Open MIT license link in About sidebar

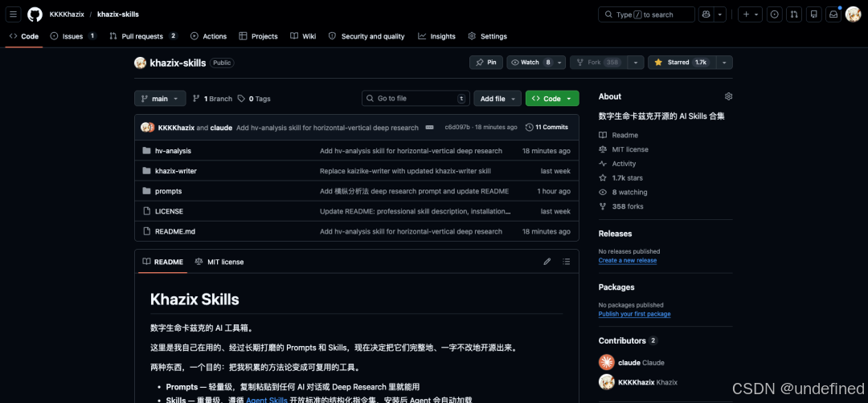[624, 149]
